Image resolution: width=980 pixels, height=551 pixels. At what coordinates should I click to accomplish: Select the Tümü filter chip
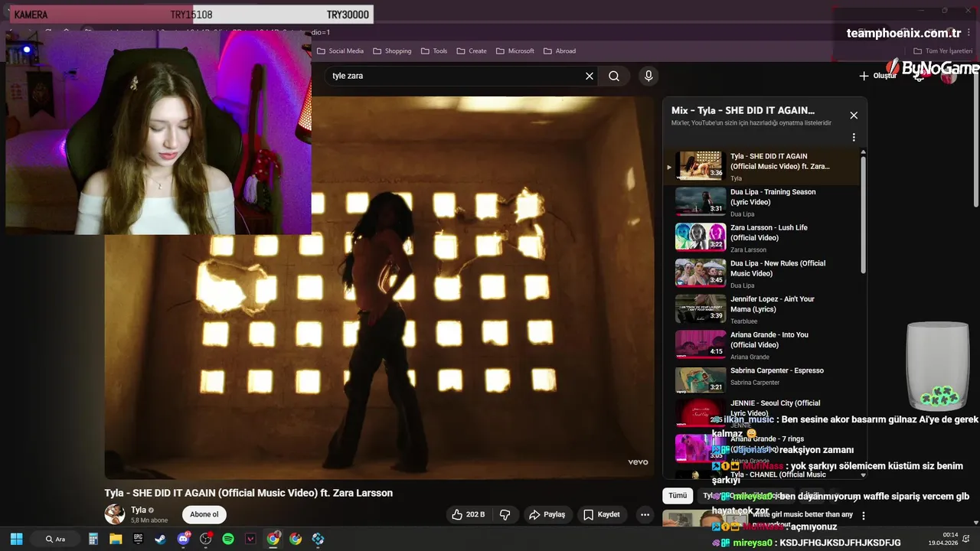click(x=678, y=496)
